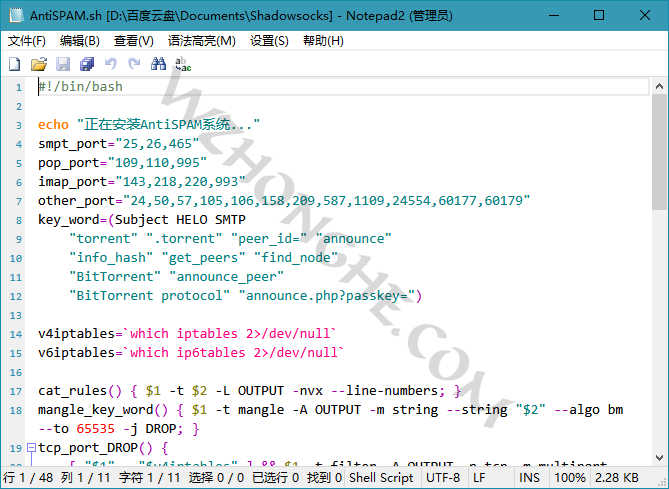Image resolution: width=669 pixels, height=489 pixels.
Task: Click the echo keyword on line 3
Action: coord(53,125)
